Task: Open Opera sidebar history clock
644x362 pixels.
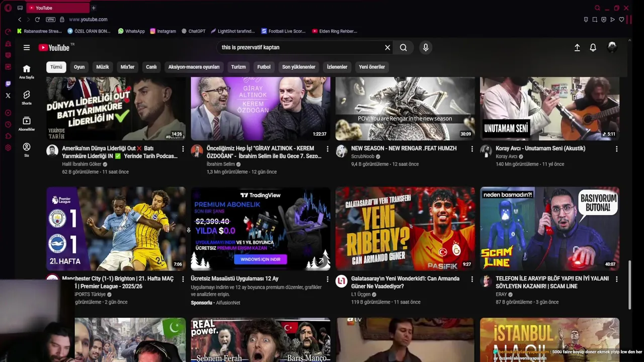Action: pos(8,125)
